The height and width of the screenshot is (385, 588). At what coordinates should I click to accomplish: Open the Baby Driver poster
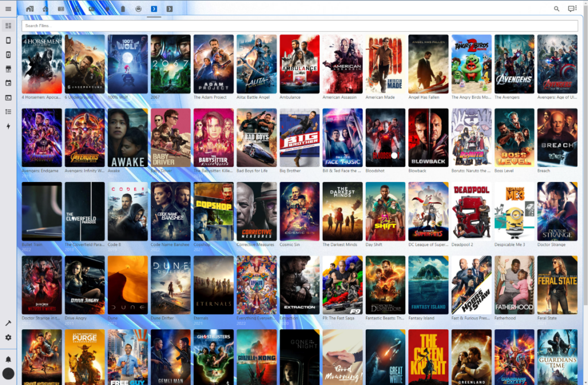point(171,138)
